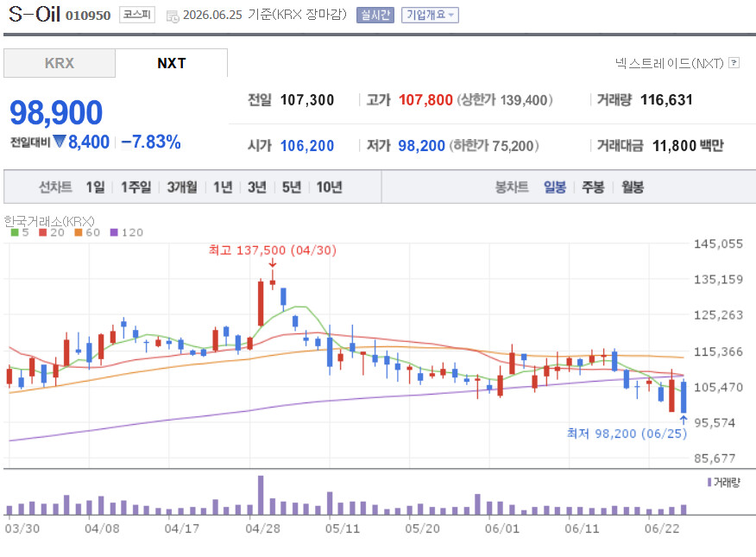Open the 넥스트레이드(NXT) help icon

click(x=734, y=63)
